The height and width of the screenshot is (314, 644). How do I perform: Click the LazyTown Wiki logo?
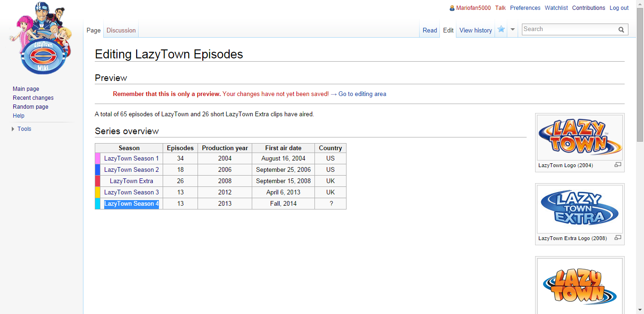[41, 38]
